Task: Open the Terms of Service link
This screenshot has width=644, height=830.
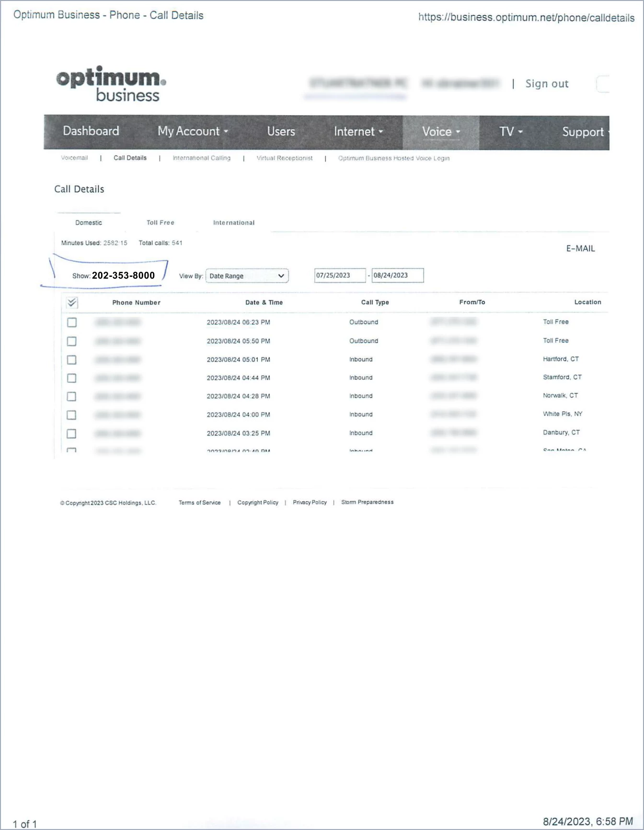Action: click(x=199, y=503)
